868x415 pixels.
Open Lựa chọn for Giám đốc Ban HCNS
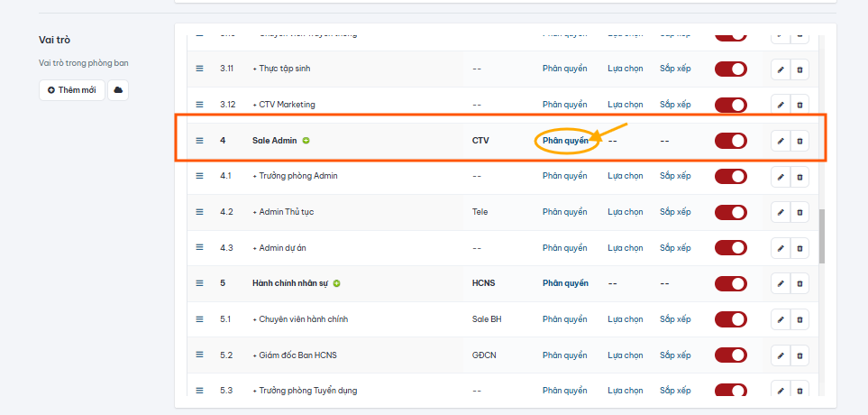coord(626,355)
